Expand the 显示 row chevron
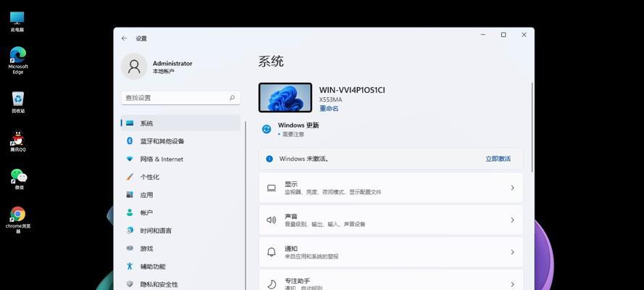644x290 pixels. click(512, 188)
